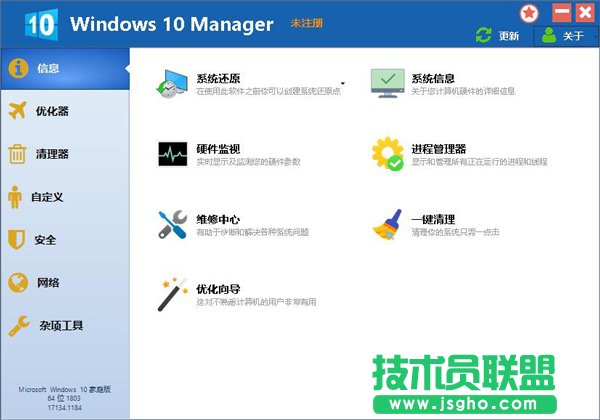Click the 清理器 trash can icon
The image size is (600, 420).
tap(17, 154)
